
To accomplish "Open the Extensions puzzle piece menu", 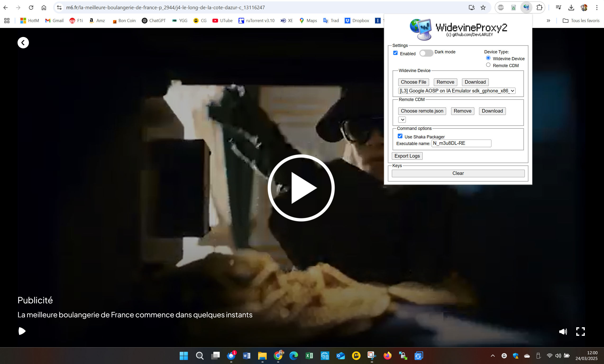I will pyautogui.click(x=539, y=8).
